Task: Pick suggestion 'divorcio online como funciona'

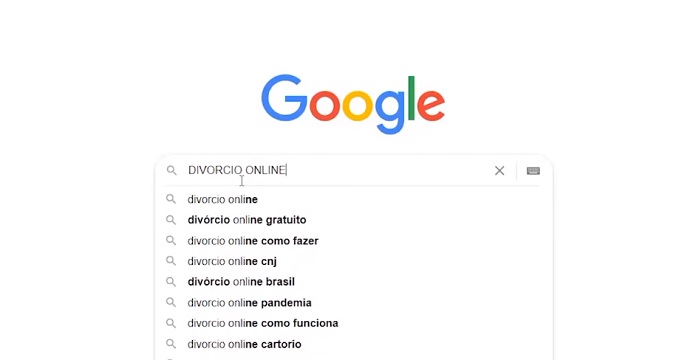Action: click(x=354, y=323)
